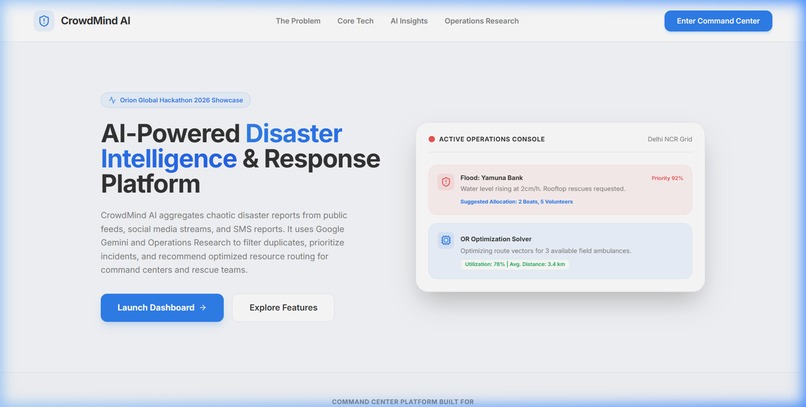Click the red status dot in Active Operations Console
Image resolution: width=806 pixels, height=407 pixels.
click(x=432, y=139)
